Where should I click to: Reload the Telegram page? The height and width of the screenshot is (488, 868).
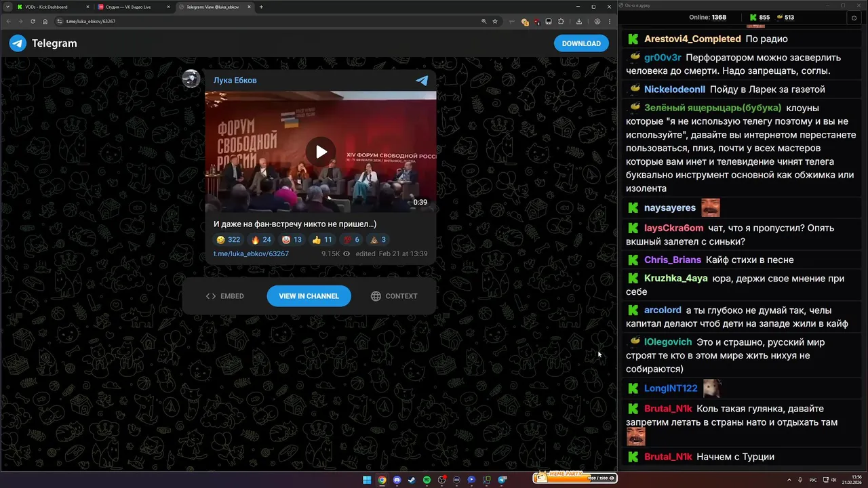pyautogui.click(x=33, y=21)
